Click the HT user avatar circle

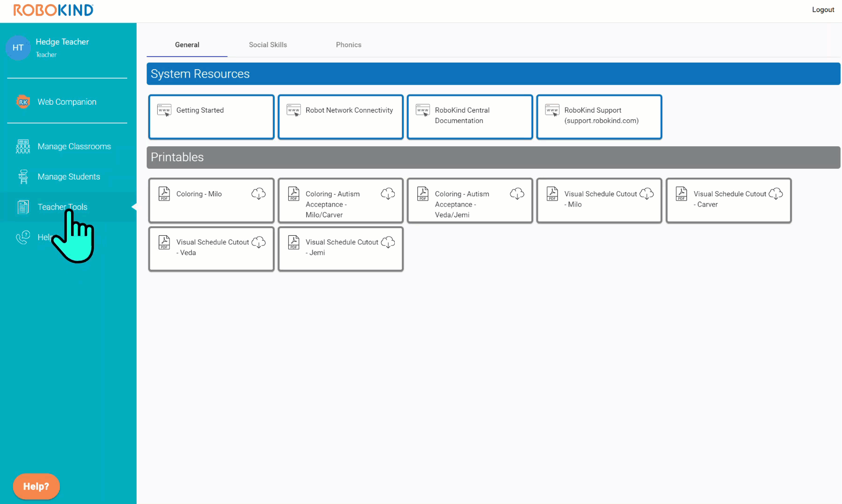coord(18,48)
